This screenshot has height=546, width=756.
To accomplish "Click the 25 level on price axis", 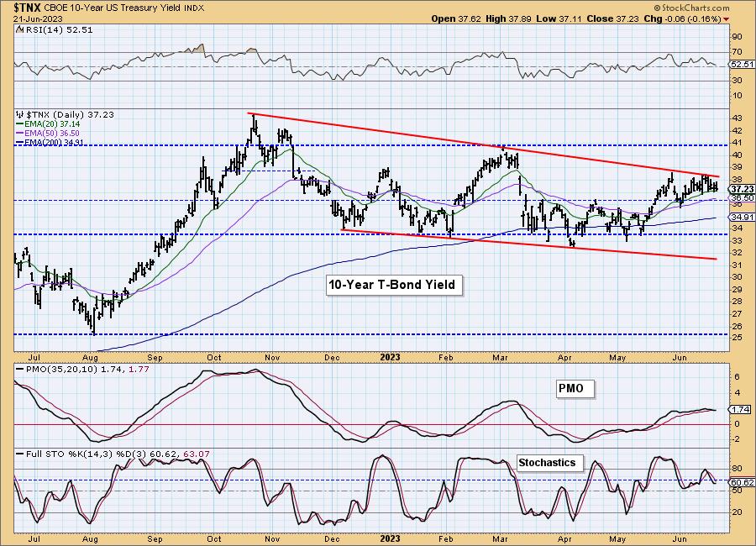I will pyautogui.click(x=738, y=339).
